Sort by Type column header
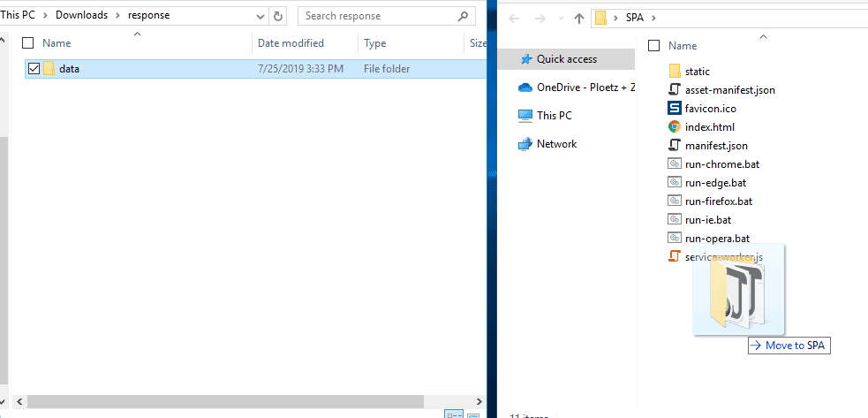 (375, 42)
